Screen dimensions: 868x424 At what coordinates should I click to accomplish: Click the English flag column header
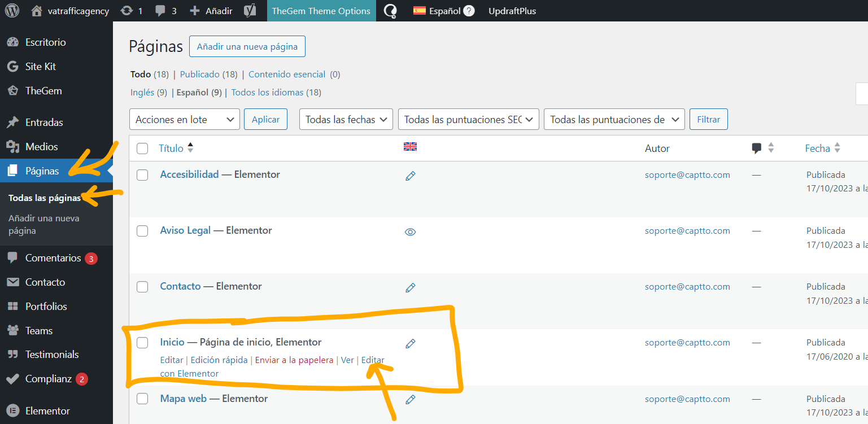(x=410, y=147)
